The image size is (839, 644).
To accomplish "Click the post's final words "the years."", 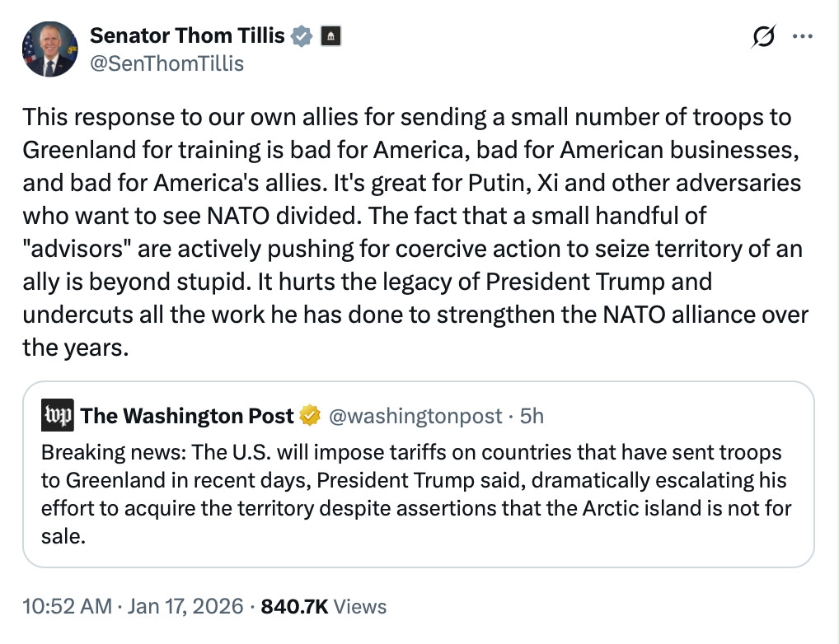I will (x=76, y=348).
